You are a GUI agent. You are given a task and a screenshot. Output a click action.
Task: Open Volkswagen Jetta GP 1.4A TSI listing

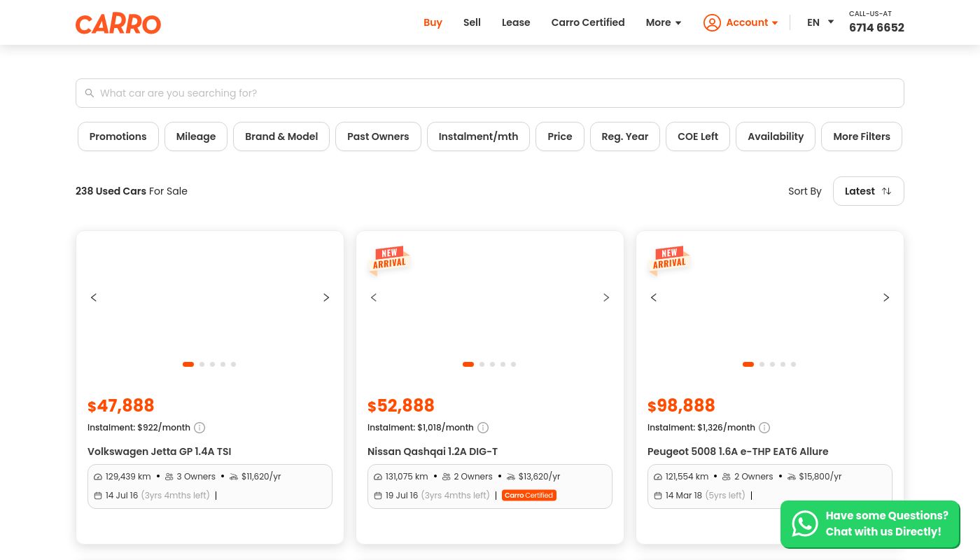point(160,451)
